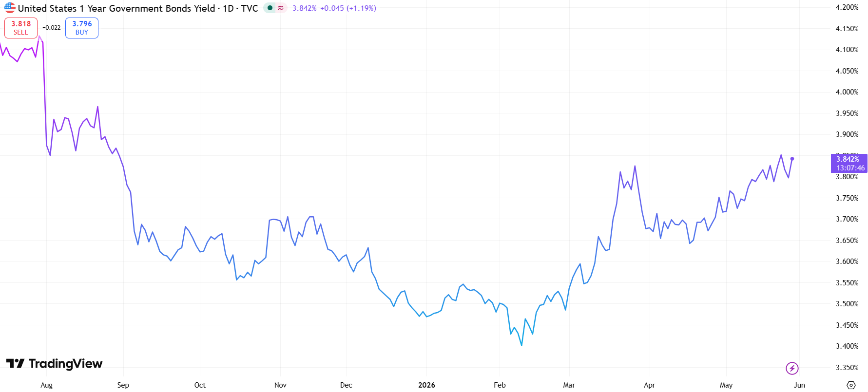Click the red approximate data indicator icon
Image resolution: width=868 pixels, height=392 pixels.
(281, 8)
